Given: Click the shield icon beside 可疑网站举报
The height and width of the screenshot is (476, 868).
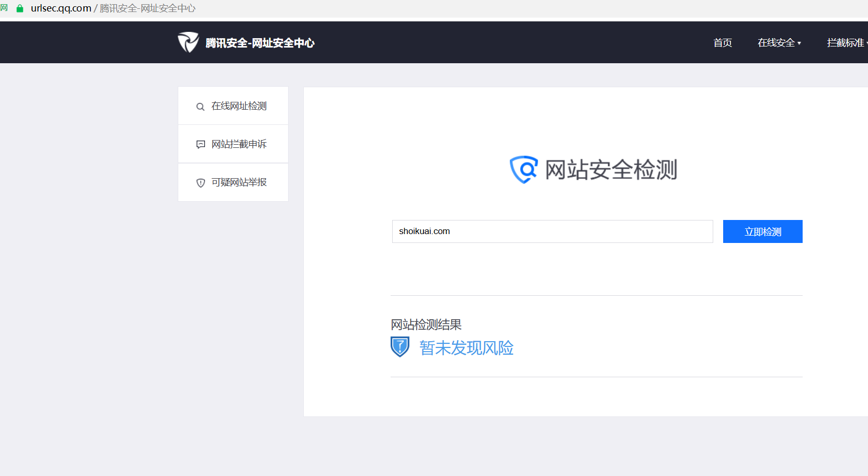Looking at the screenshot, I should (200, 183).
